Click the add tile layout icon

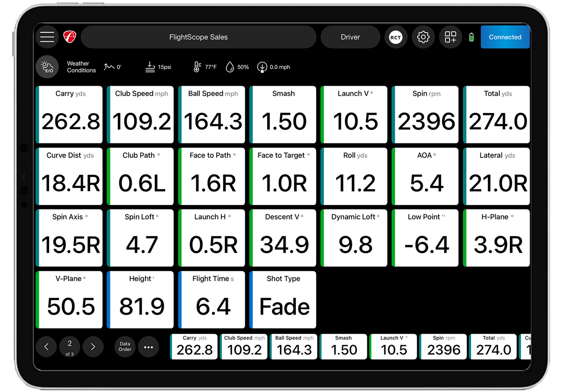450,37
